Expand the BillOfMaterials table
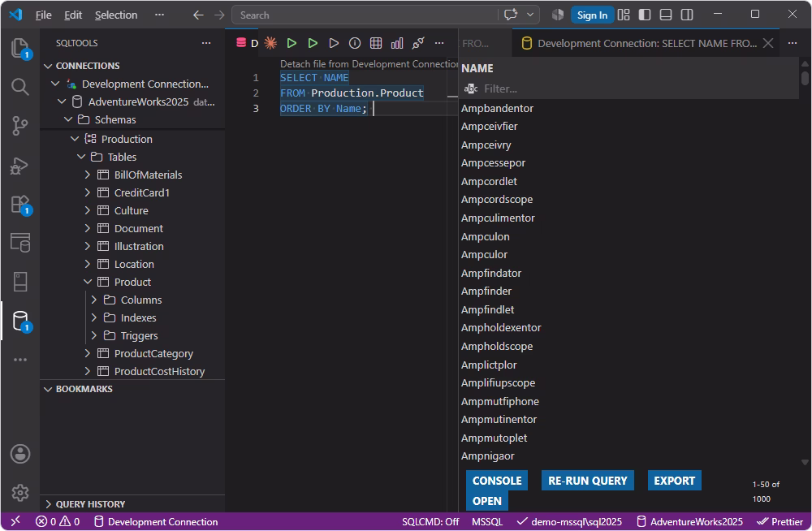The width and height of the screenshot is (812, 531). [x=88, y=175]
